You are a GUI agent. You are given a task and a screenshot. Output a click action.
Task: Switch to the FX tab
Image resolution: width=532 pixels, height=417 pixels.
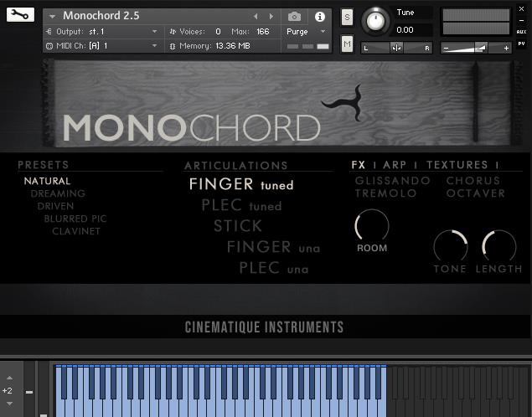pos(359,165)
